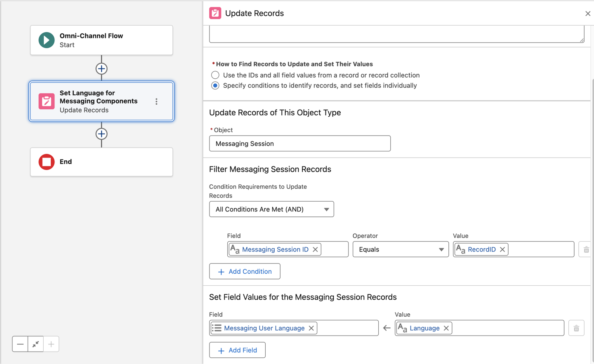Open the Set Language node options menu
The width and height of the screenshot is (594, 364).
[156, 101]
